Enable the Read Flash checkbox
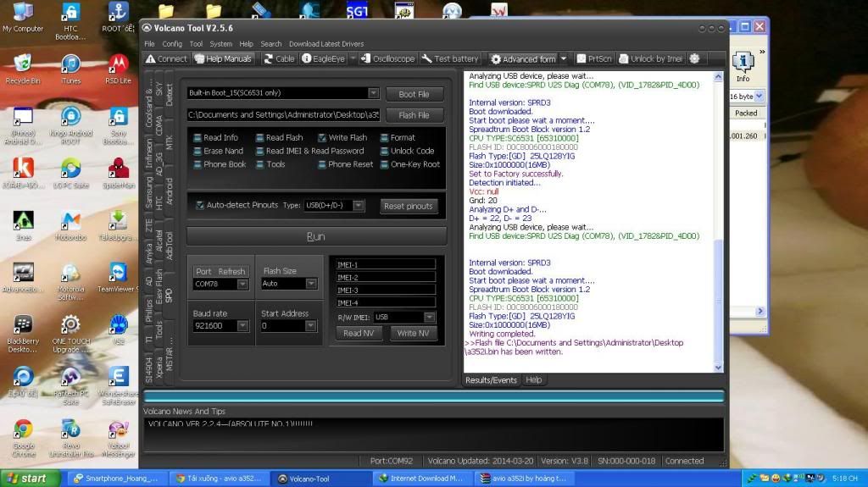Image resolution: width=868 pixels, height=487 pixels. [x=259, y=137]
